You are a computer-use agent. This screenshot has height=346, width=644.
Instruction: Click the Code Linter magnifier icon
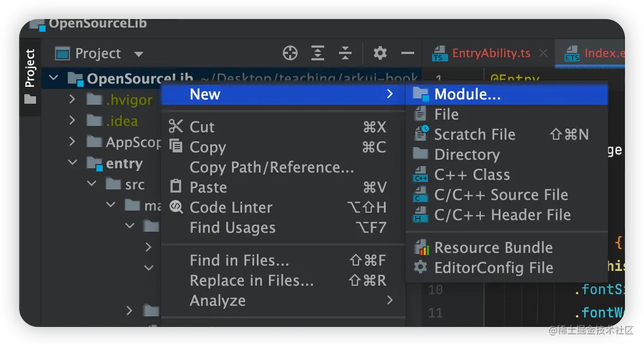click(x=175, y=207)
